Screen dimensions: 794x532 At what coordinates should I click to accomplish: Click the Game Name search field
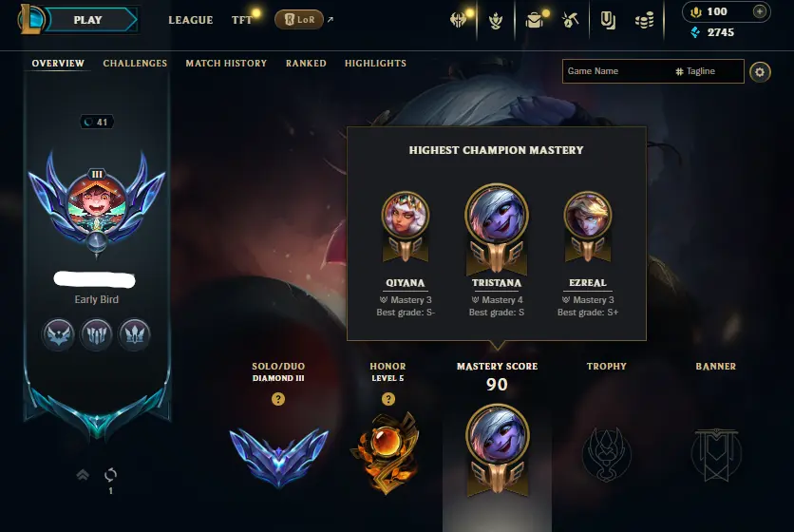click(653, 71)
